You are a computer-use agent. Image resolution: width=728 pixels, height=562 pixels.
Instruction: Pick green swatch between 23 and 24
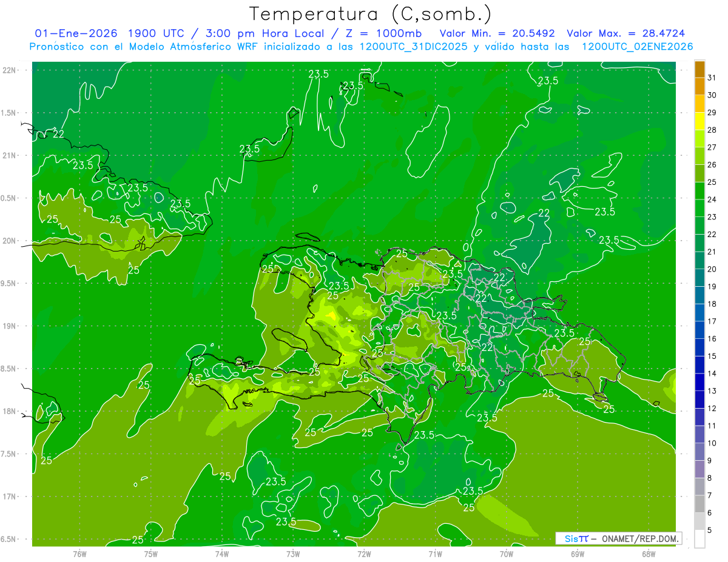pyautogui.click(x=699, y=208)
